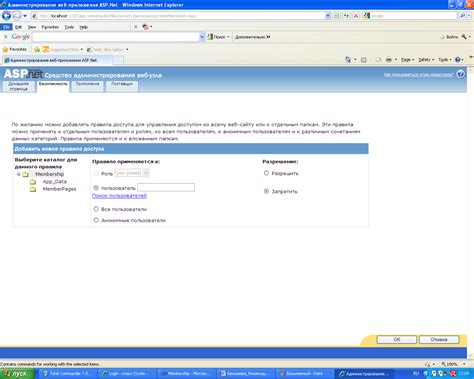This screenshot has height=379, width=474.
Task: Open the Google toolbar search box dropdown
Action: point(202,37)
